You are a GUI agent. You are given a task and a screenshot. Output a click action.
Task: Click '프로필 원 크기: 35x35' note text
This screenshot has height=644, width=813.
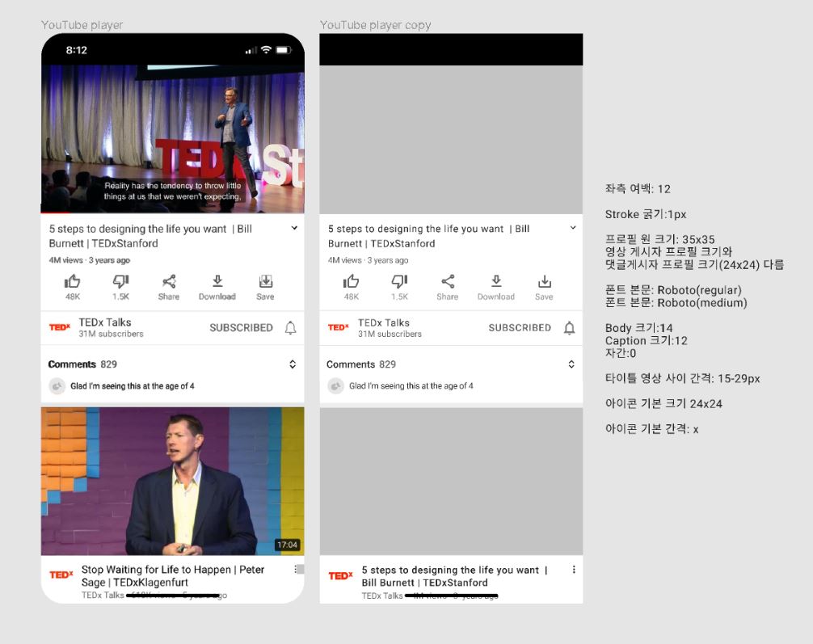pyautogui.click(x=660, y=239)
